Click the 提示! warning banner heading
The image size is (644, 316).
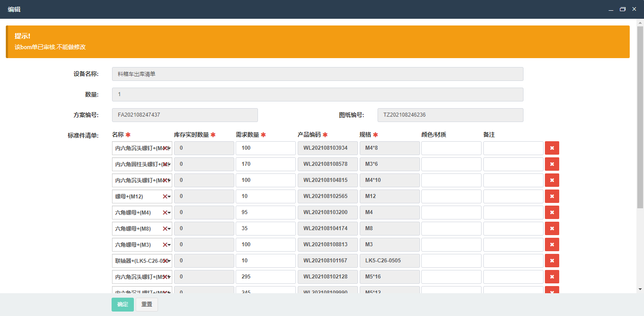point(22,36)
